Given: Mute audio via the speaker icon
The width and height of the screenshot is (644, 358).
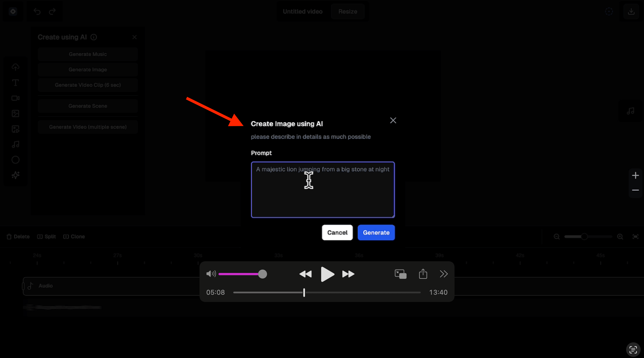Looking at the screenshot, I should (x=211, y=274).
